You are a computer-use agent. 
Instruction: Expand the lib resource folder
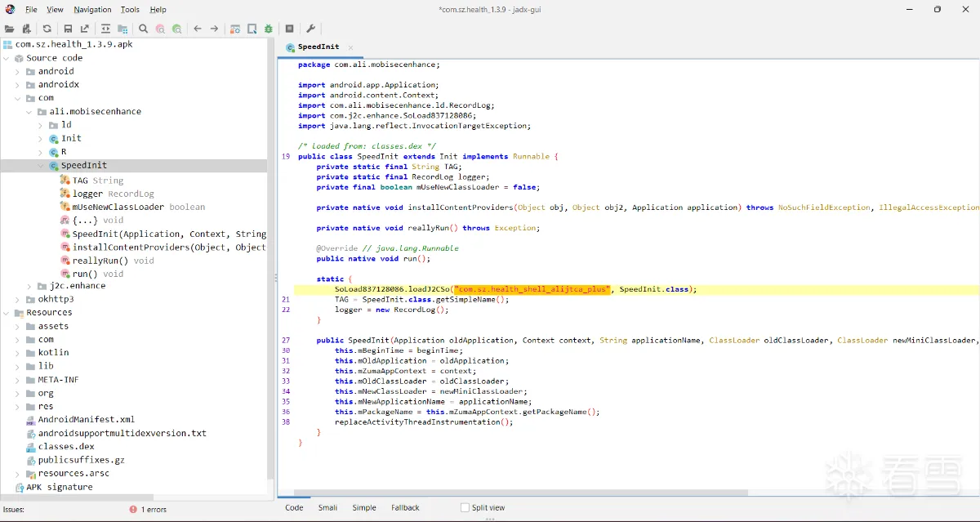coord(17,366)
